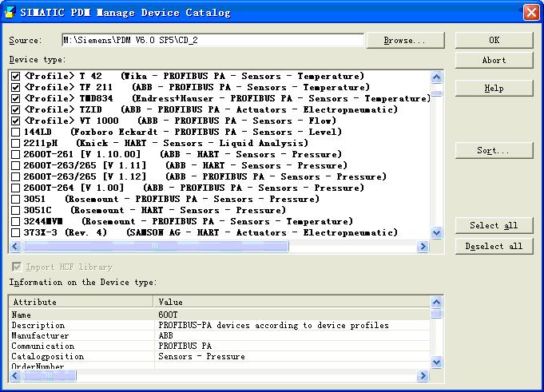This screenshot has height=392, width=544.
Task: Check the 2600T-261 [V 1.10.00] checkbox
Action: pos(16,154)
